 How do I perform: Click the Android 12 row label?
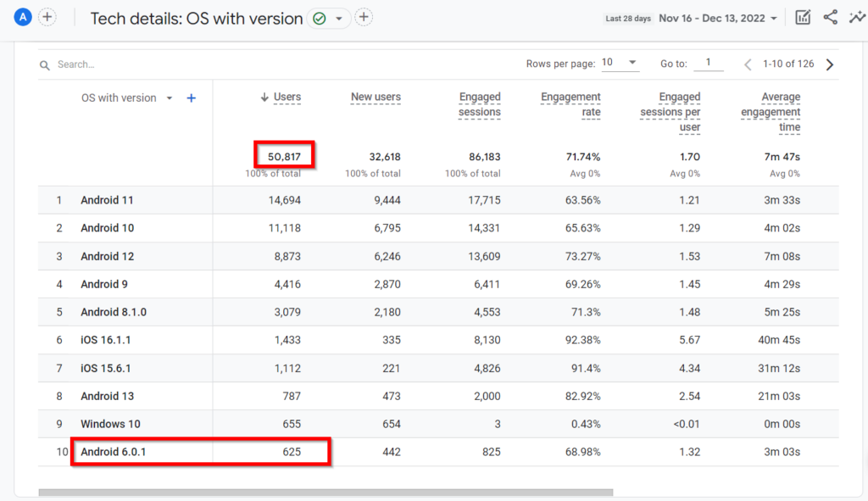point(108,256)
